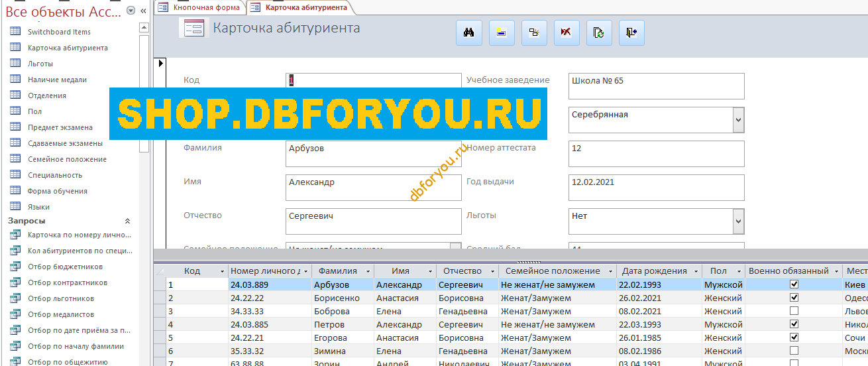
Task: Toggle Военно обязанный checkbox for Егорова
Action: (794, 337)
